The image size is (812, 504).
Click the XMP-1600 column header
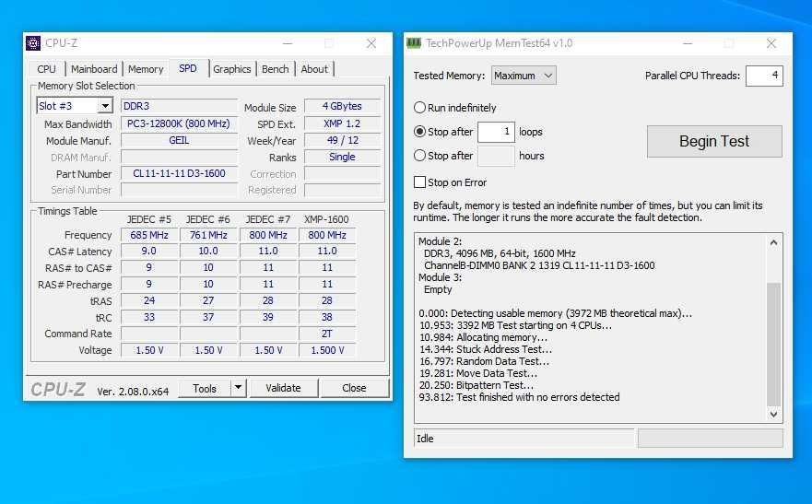pos(327,219)
